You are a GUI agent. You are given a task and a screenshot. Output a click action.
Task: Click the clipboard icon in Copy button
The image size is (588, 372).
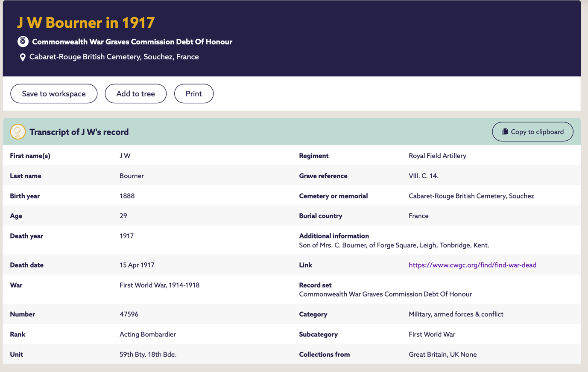(505, 132)
